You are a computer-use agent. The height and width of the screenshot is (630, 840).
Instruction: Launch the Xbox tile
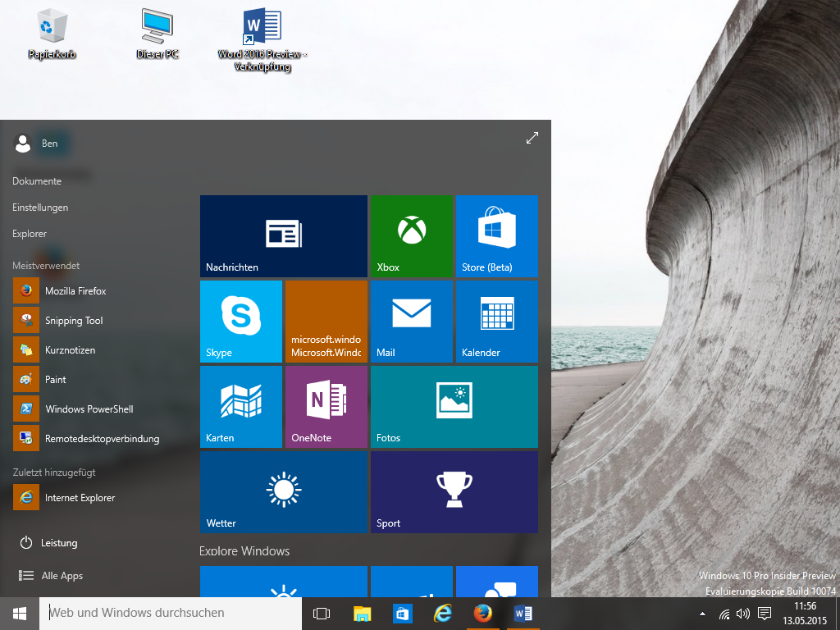(412, 236)
